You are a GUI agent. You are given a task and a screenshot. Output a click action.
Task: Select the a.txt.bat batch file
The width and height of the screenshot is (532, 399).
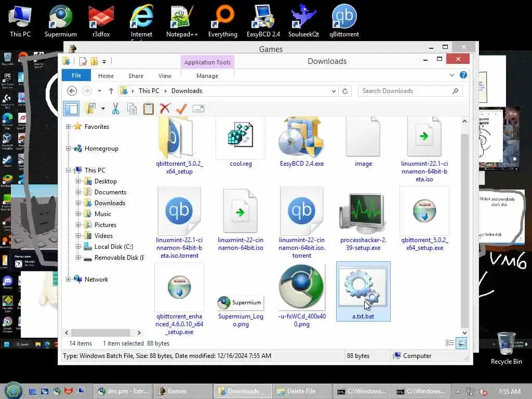coord(363,291)
